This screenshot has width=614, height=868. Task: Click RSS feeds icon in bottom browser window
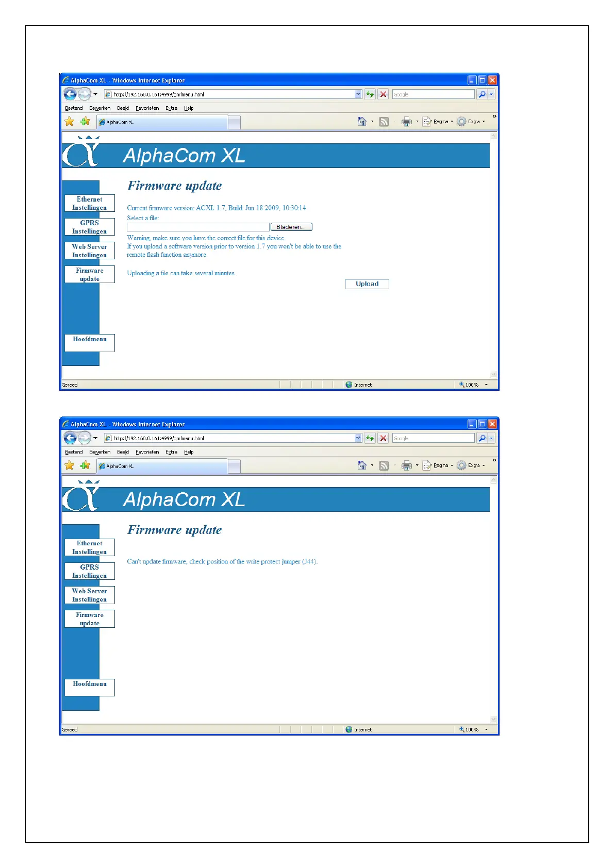pyautogui.click(x=384, y=466)
